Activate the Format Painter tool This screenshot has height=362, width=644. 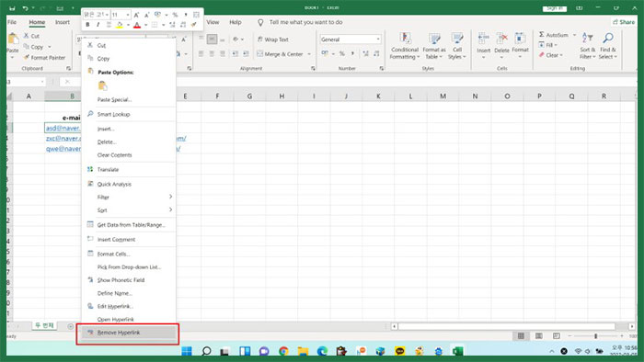[44, 58]
